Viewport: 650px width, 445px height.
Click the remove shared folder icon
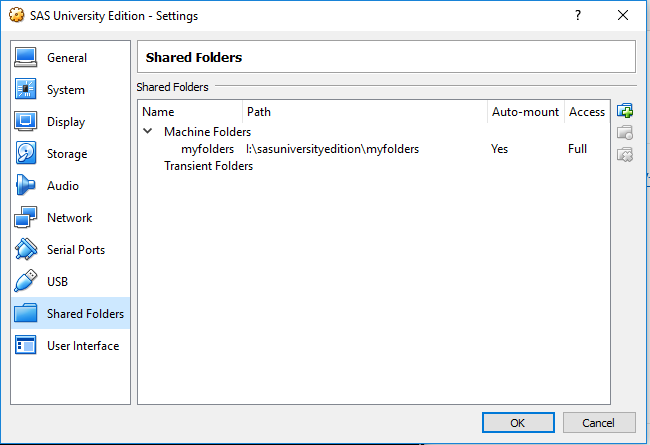625,155
